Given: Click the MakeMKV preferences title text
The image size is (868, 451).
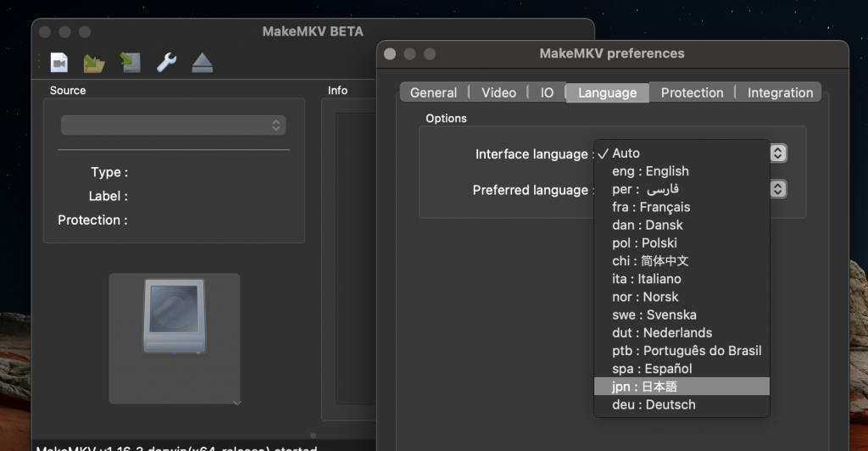Looking at the screenshot, I should pos(612,53).
